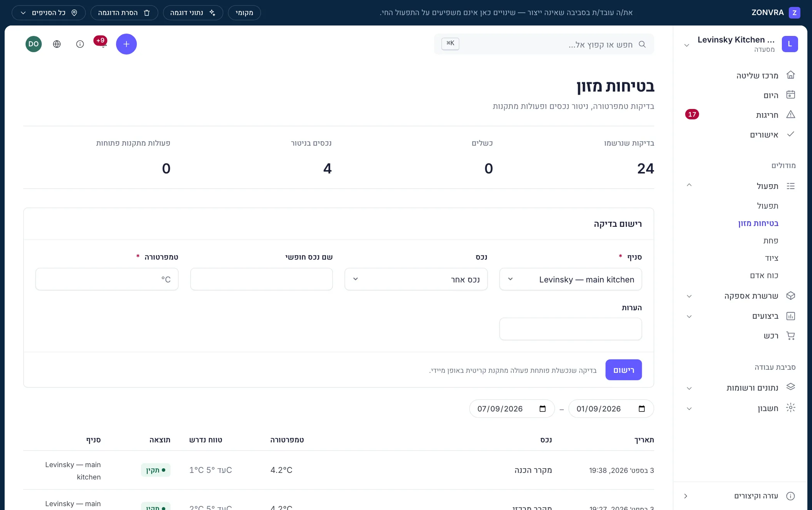Click the נתוני דוגמה button
Image resolution: width=812 pixels, height=510 pixels.
coord(193,13)
